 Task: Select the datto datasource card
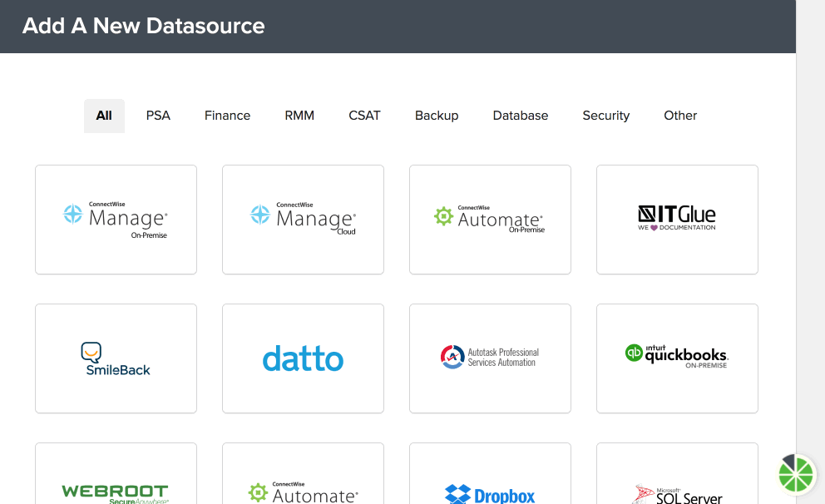click(x=303, y=358)
